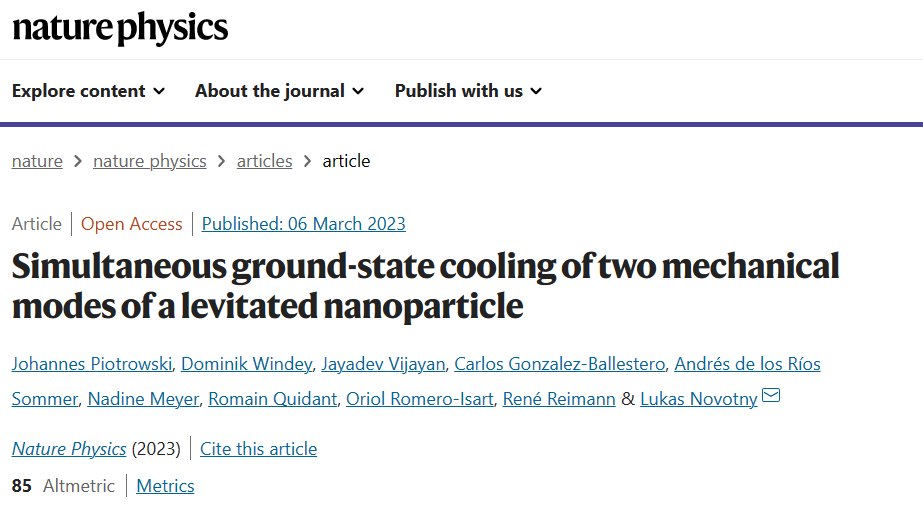Open the Metrics link
The height and width of the screenshot is (524, 923).
165,486
